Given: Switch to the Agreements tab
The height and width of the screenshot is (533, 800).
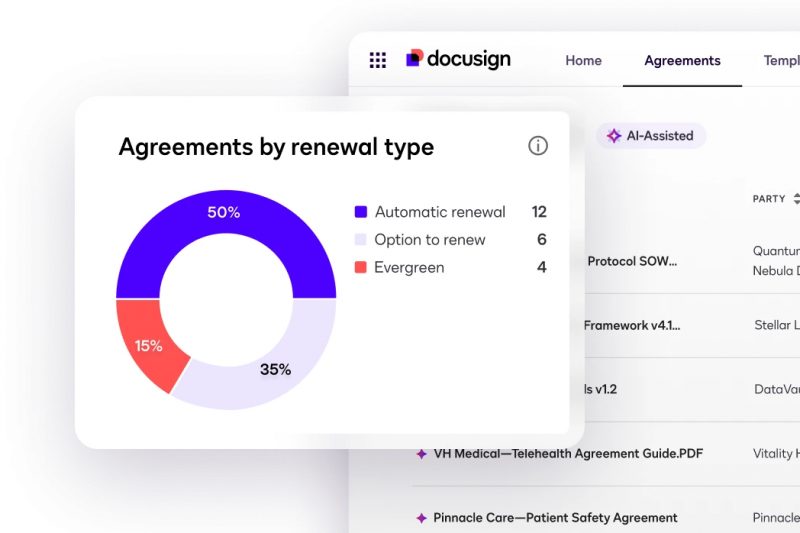Looking at the screenshot, I should tap(682, 61).
